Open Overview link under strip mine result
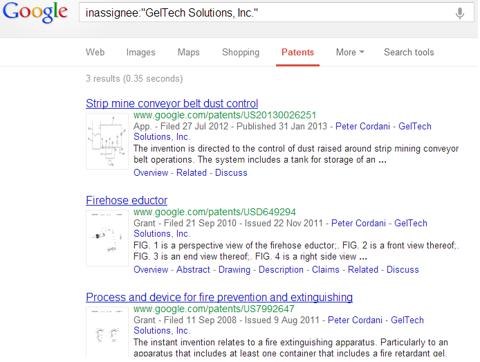This screenshot has height=362, width=480. pos(151,173)
